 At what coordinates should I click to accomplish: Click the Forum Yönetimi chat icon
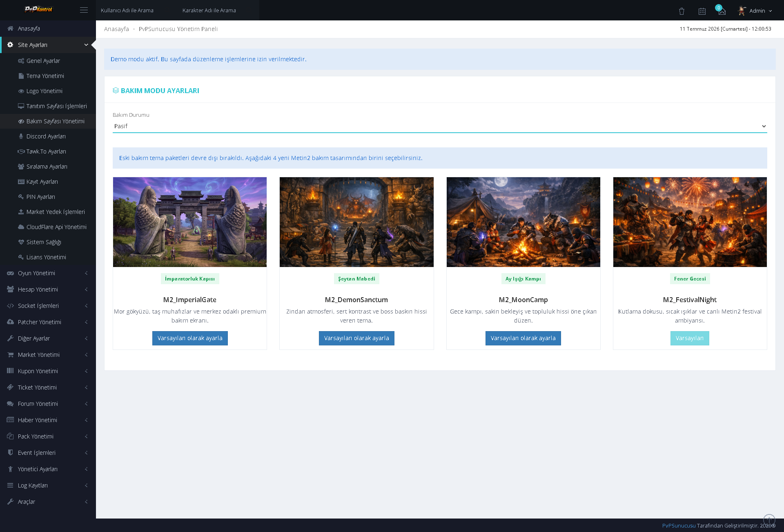point(10,404)
